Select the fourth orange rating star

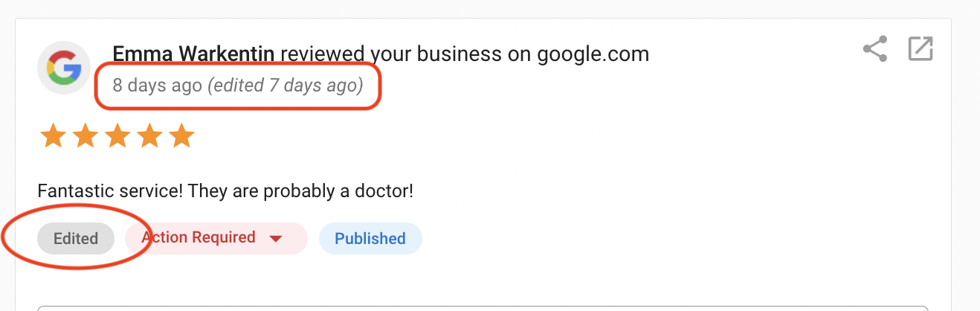tap(149, 136)
